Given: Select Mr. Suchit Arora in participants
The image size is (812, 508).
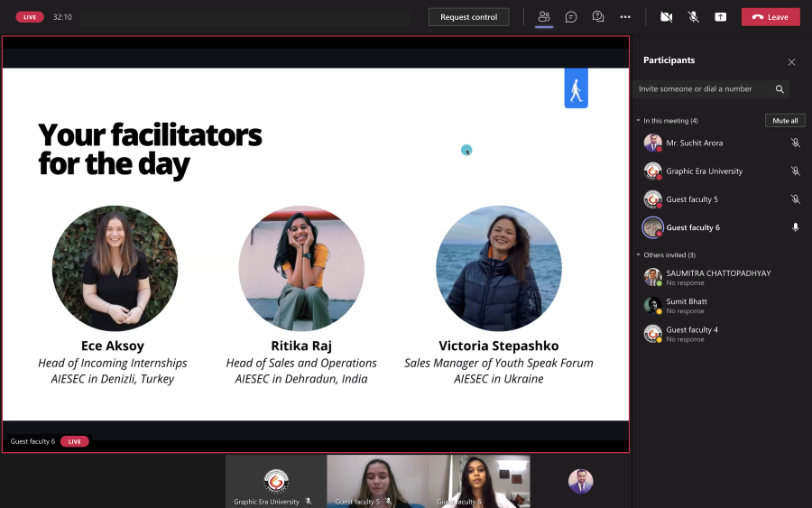Looking at the screenshot, I should point(694,143).
